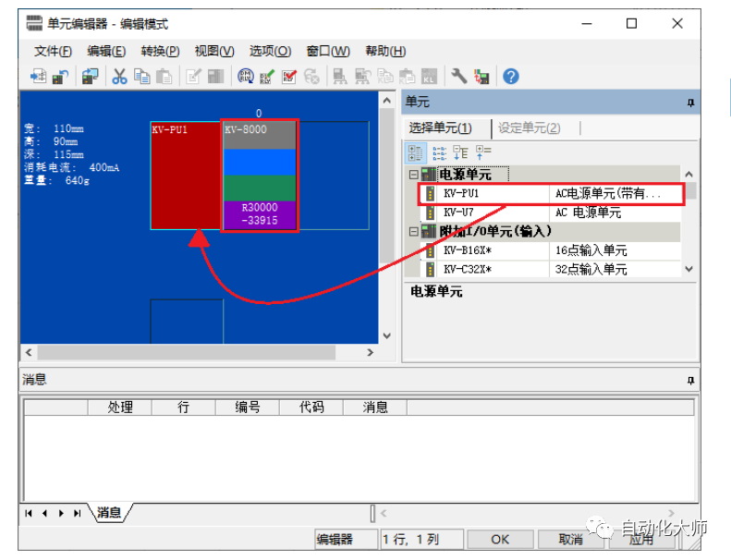This screenshot has width=731, height=560.
Task: Open the 帮助(H) menu
Action: click(385, 51)
